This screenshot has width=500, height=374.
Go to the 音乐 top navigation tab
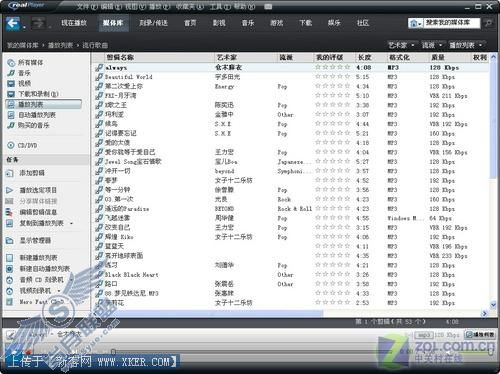coord(248,23)
